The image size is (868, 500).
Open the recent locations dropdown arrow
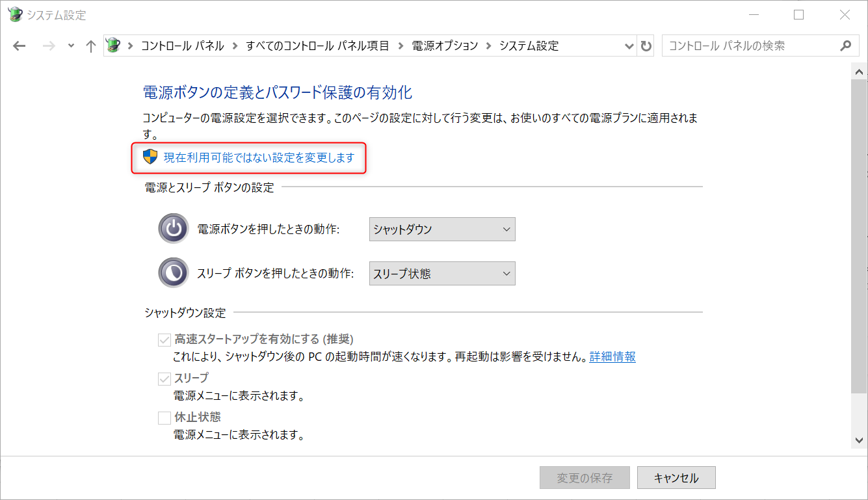(x=71, y=46)
